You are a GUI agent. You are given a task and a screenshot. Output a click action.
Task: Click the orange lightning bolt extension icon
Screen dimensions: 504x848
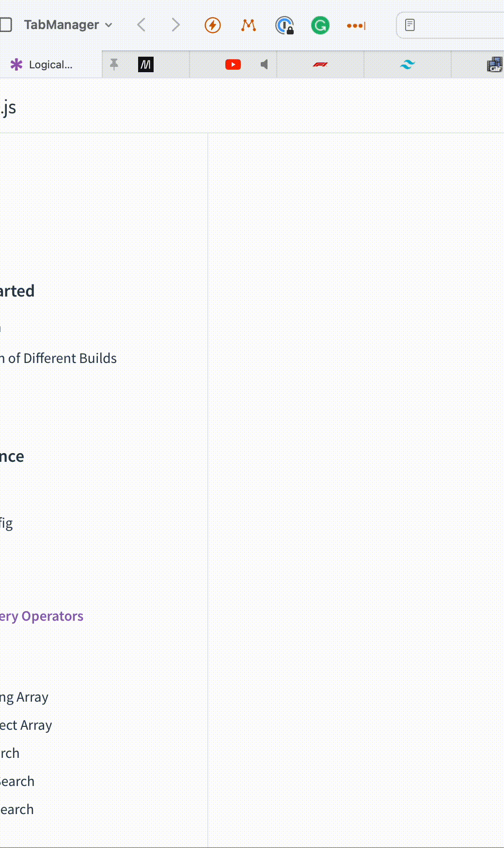[x=213, y=25]
